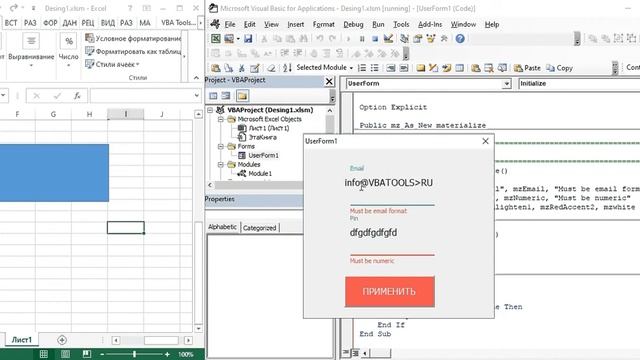Click zoom in plus button in Excel
The width and height of the screenshot is (640, 360).
pyautogui.click(x=167, y=354)
